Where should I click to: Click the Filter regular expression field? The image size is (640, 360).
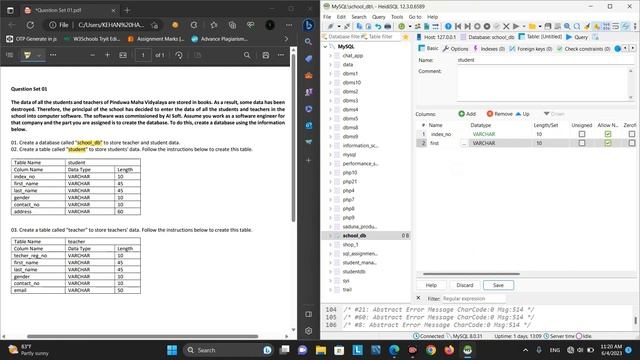[473, 299]
